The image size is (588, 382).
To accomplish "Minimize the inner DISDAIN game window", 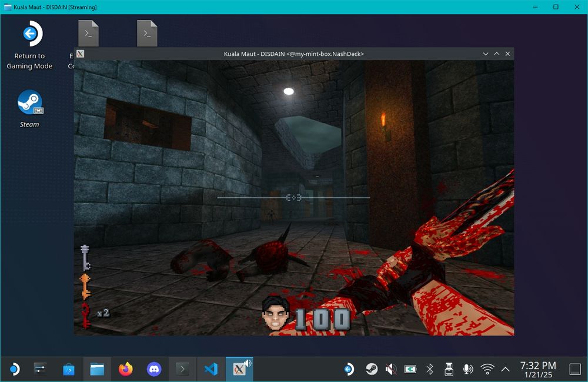I will click(x=486, y=54).
